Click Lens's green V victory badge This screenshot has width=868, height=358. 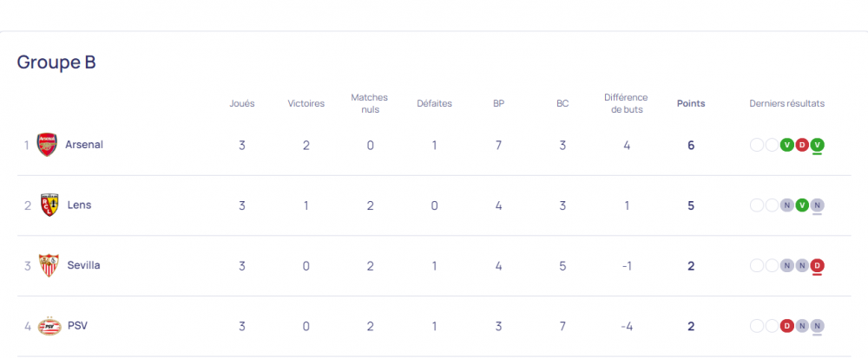point(802,205)
